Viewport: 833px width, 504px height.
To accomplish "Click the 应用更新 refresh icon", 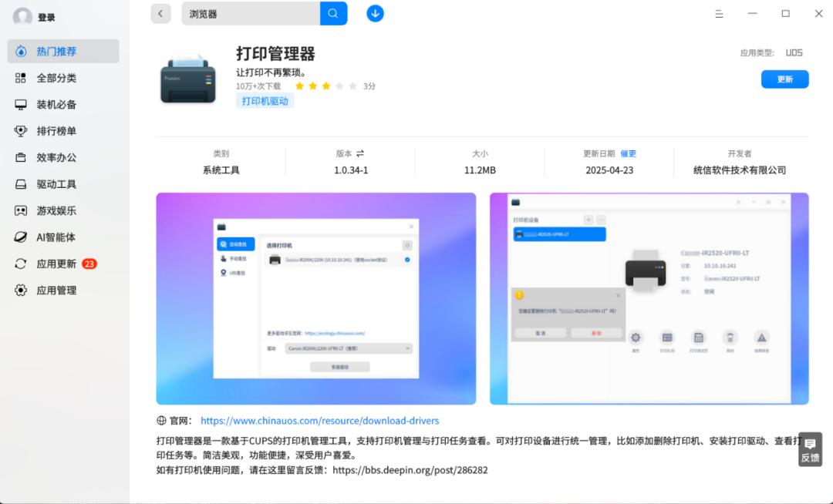I will (x=21, y=264).
